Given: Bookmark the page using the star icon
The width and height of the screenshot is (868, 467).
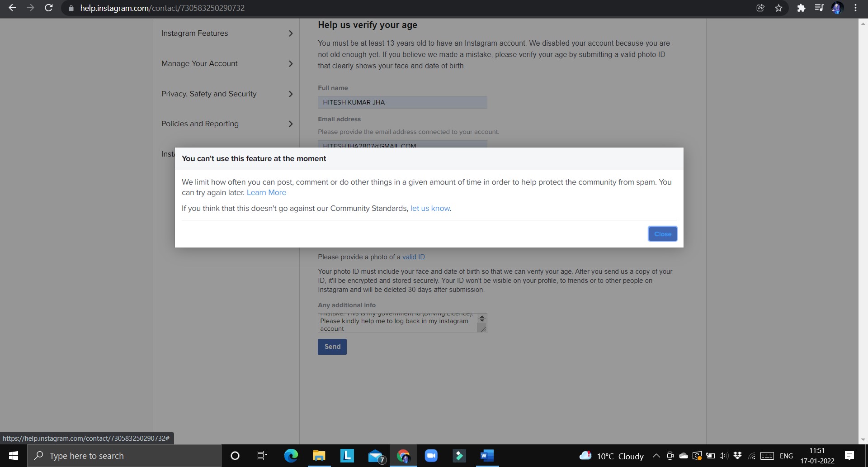Looking at the screenshot, I should pos(778,8).
